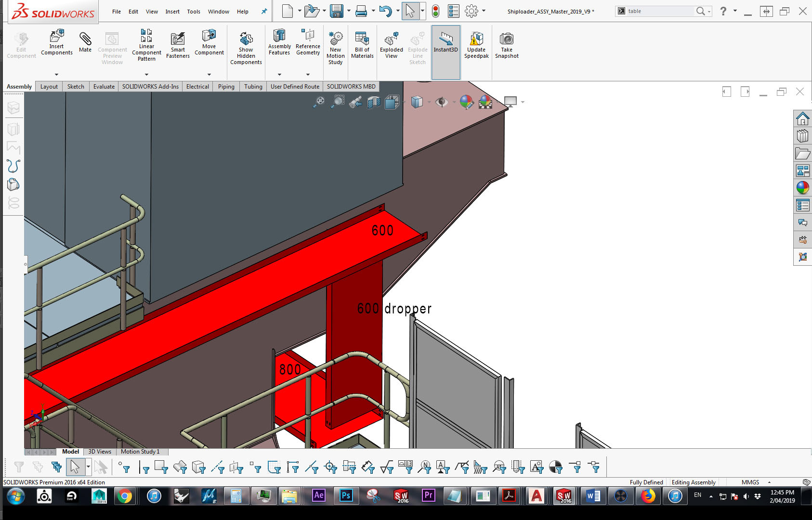Open Section View tool
This screenshot has width=812, height=520.
coord(374,102)
